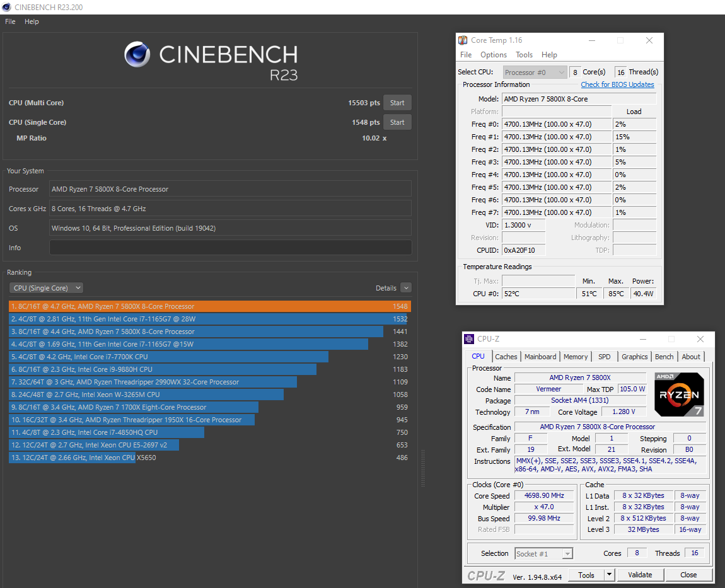Open the Options menu in Core Temp
Screen dimensions: 725x588
point(494,55)
